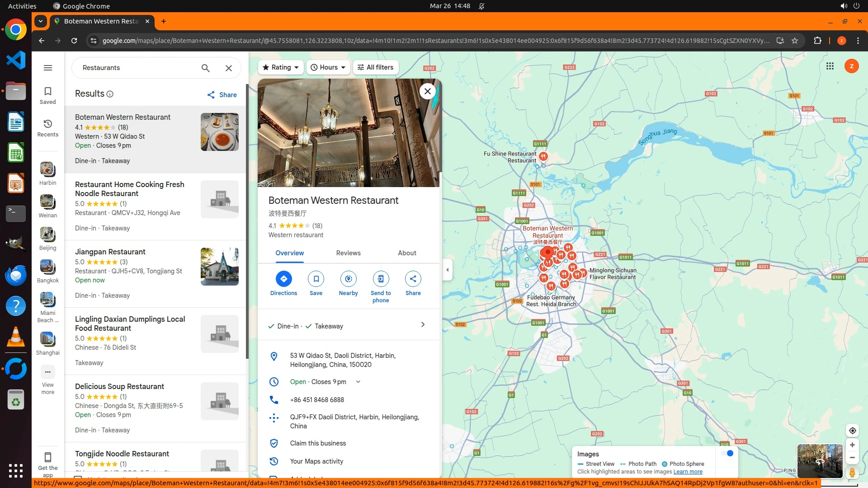Click Claim this business link
868x488 pixels.
pyautogui.click(x=318, y=443)
